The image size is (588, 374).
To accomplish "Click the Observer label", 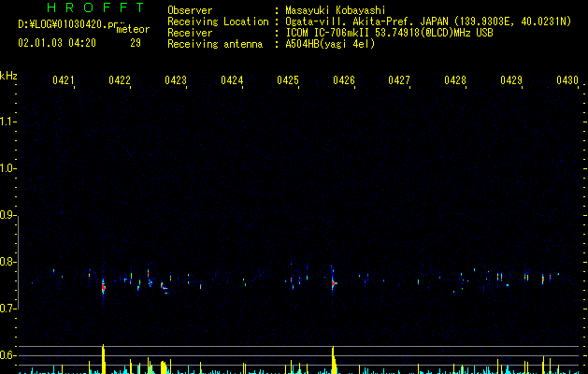I will pos(190,10).
